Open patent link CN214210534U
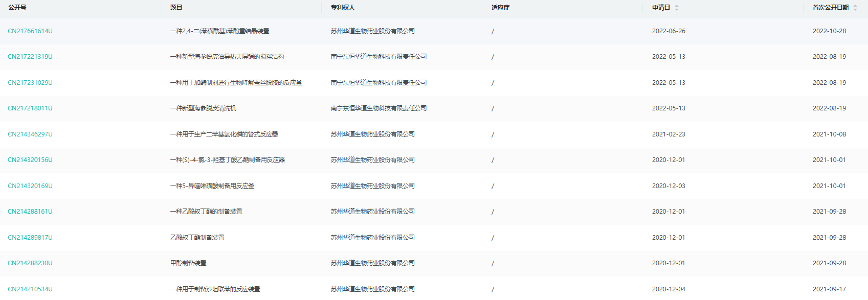The width and height of the screenshot is (868, 300). pyautogui.click(x=30, y=289)
